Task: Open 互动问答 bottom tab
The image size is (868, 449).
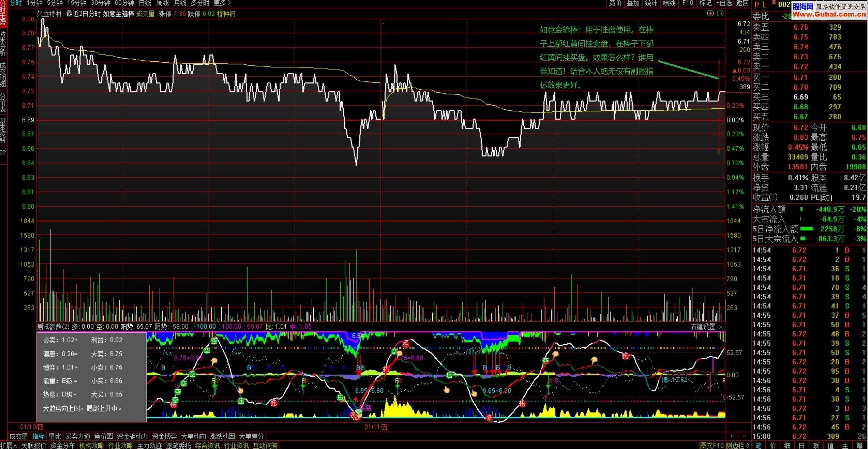Action: (265, 445)
